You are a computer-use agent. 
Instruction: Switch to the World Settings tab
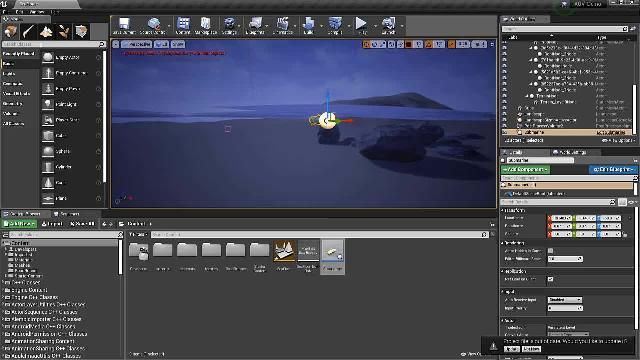click(573, 152)
